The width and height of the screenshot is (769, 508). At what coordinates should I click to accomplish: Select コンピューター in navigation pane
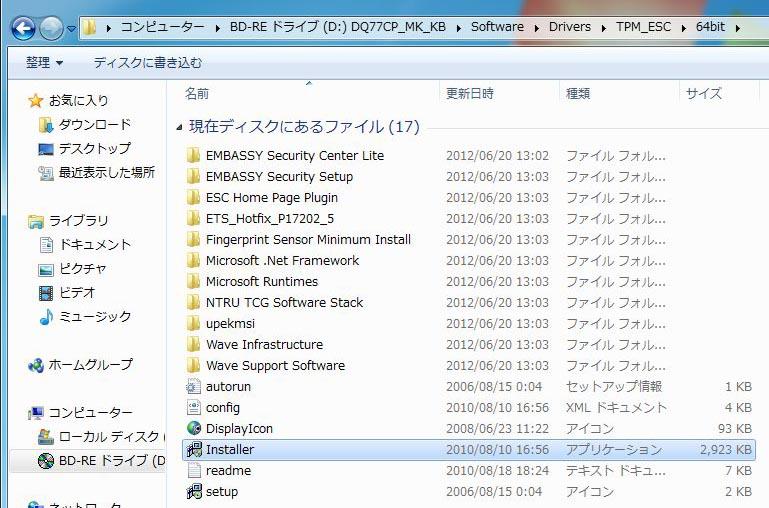(x=80, y=412)
